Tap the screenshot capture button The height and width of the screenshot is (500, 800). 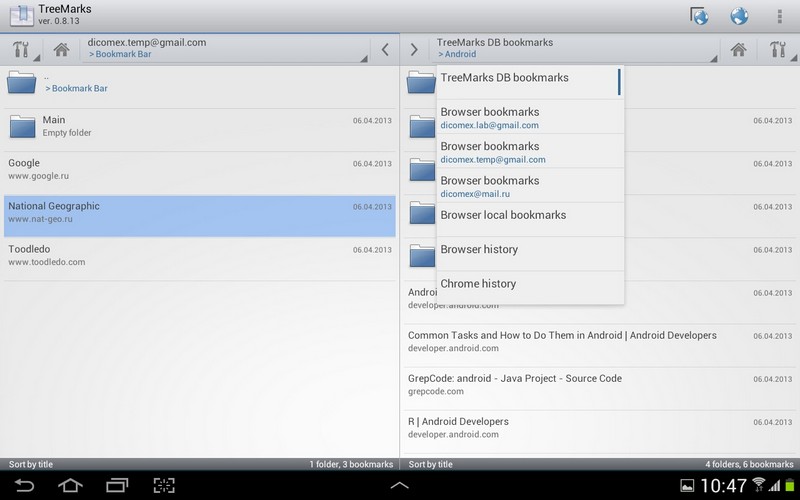pos(164,485)
